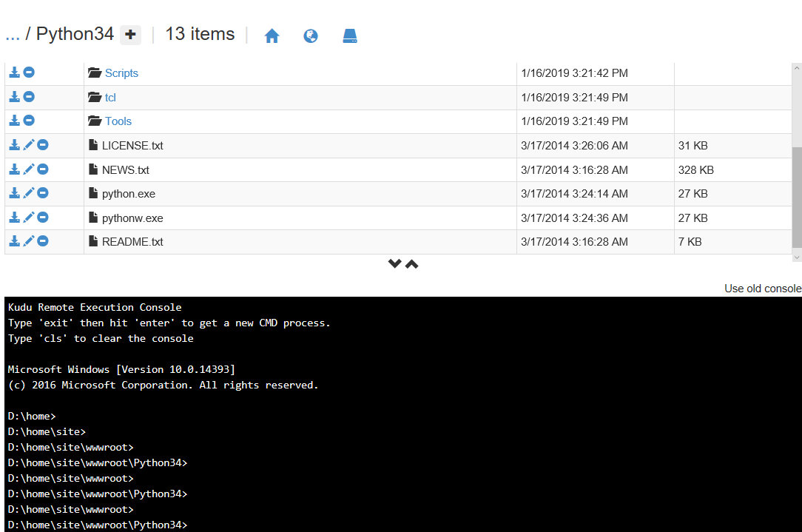Download the Scripts folder
The height and width of the screenshot is (532, 802).
pos(14,73)
